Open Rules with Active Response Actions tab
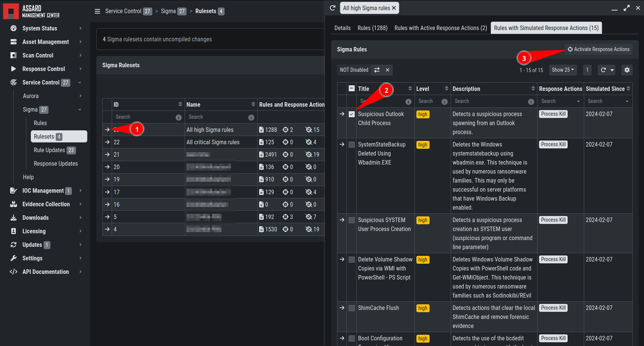The image size is (644, 346). 440,28
